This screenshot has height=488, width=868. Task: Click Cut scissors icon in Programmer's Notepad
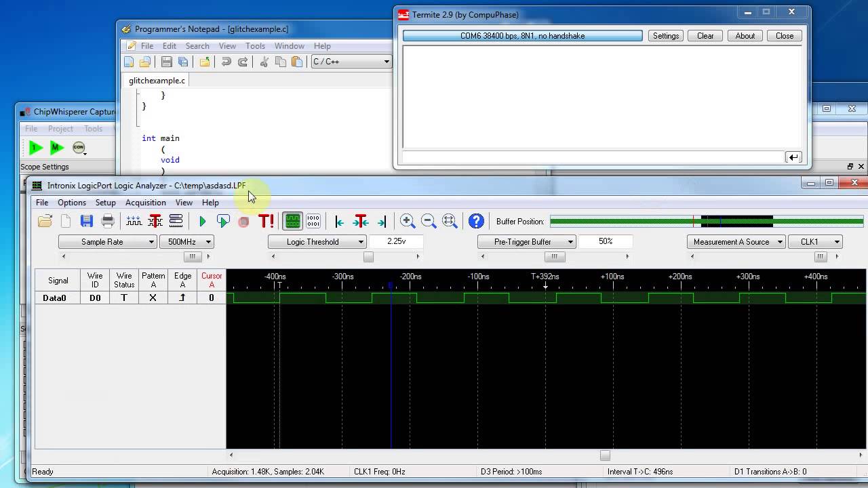(264, 62)
